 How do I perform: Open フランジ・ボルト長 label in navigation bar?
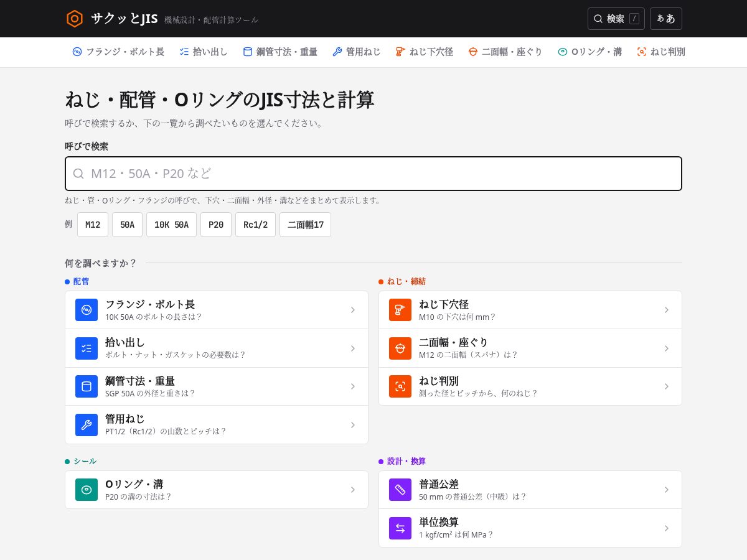pos(125,52)
